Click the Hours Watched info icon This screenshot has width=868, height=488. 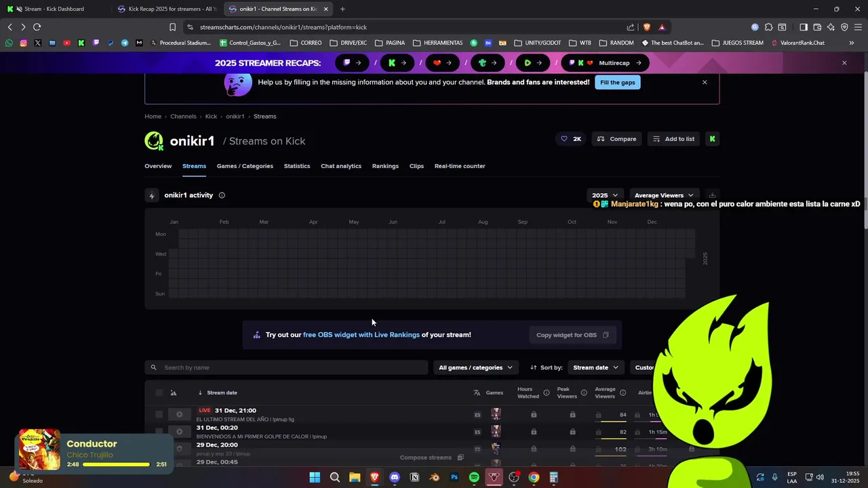pos(547,392)
